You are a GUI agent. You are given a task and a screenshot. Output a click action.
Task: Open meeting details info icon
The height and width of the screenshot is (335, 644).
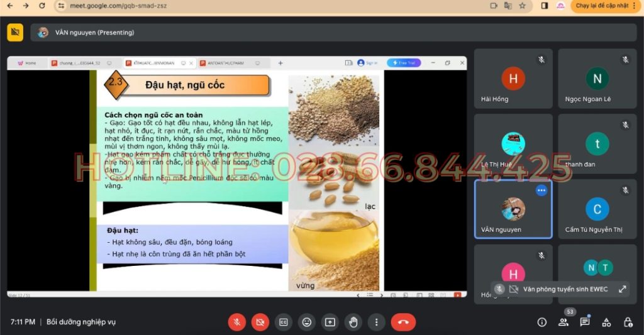(x=541, y=322)
